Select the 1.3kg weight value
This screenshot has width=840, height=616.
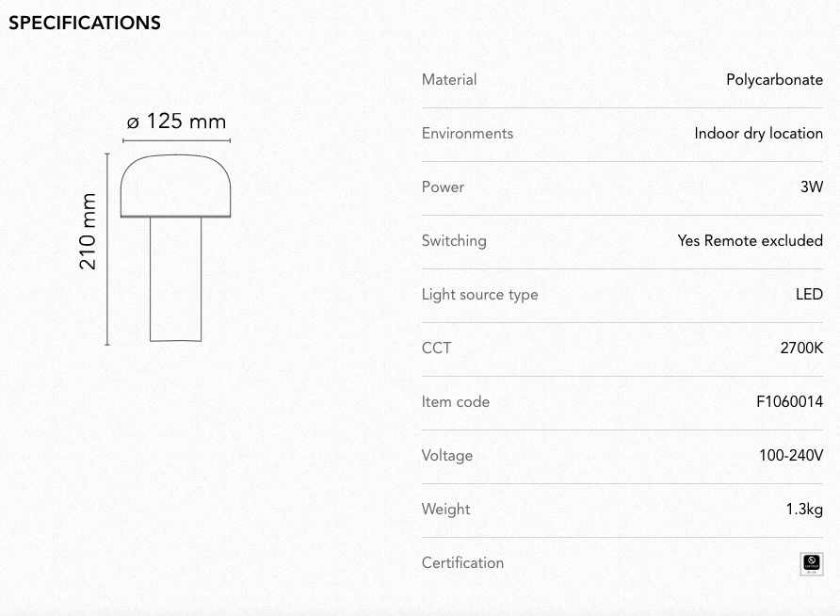(x=804, y=509)
